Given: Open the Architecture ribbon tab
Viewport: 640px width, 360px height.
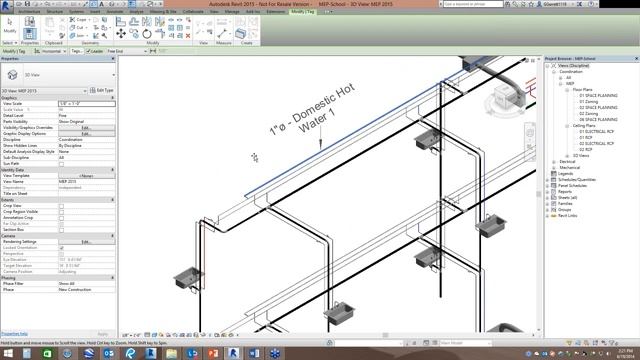Looking at the screenshot, I should coord(30,12).
